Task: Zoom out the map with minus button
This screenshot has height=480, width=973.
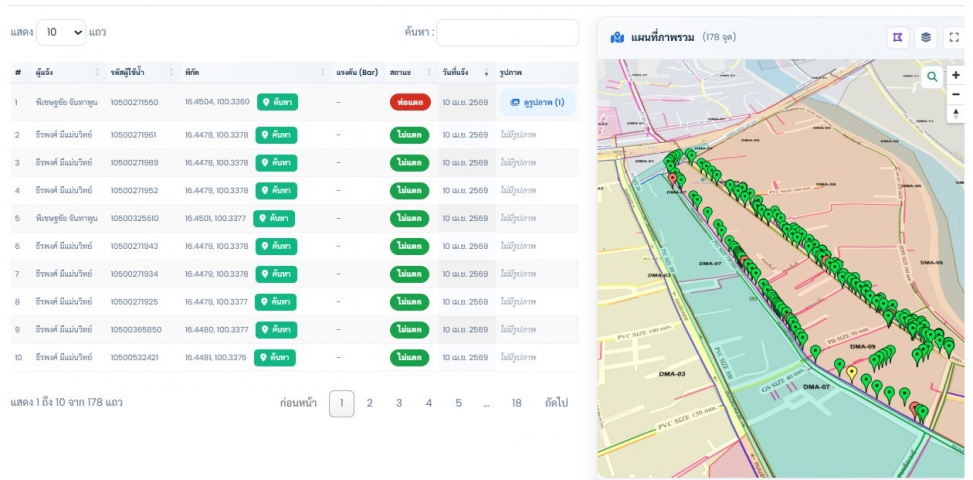Action: click(x=956, y=94)
